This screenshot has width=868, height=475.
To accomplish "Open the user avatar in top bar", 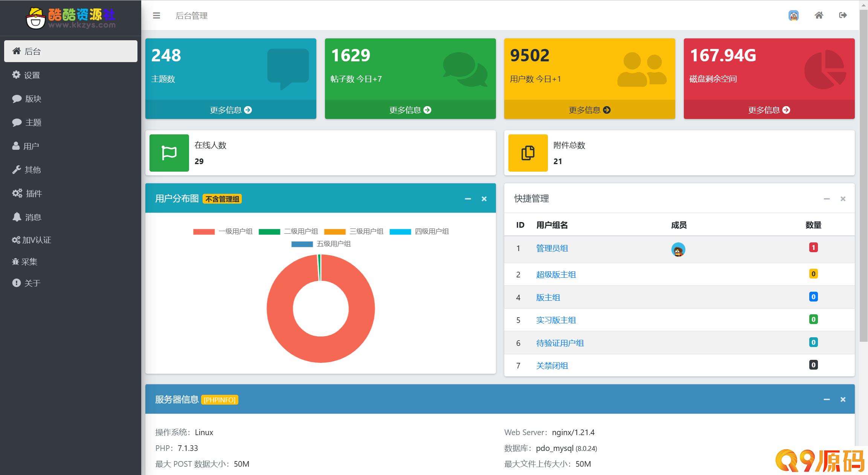I will coord(793,15).
